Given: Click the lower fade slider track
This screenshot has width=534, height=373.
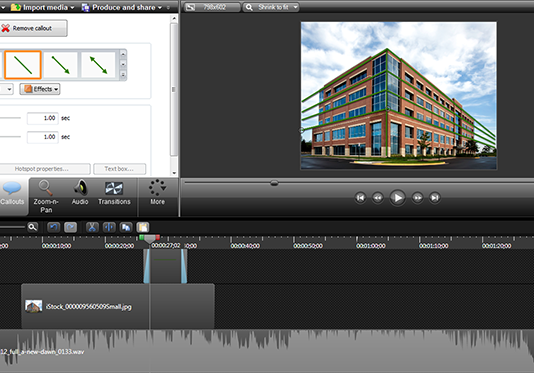Looking at the screenshot, I should pos(10,137).
